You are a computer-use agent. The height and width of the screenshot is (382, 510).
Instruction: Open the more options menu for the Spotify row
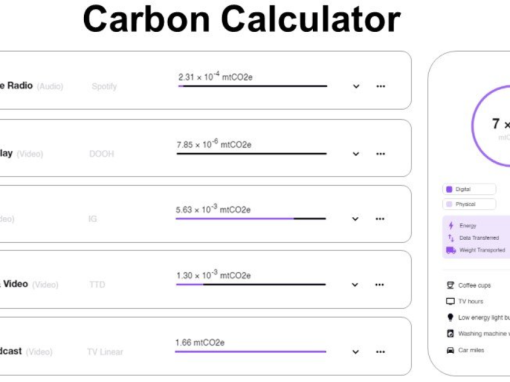click(x=381, y=86)
